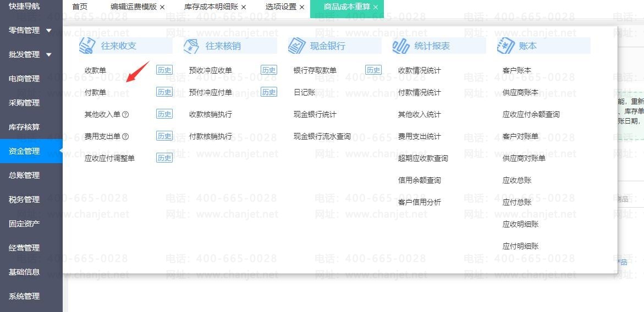Viewport: 644px width, 312px height.
Task: Click the 往来收支 section icon
Action: point(87,46)
